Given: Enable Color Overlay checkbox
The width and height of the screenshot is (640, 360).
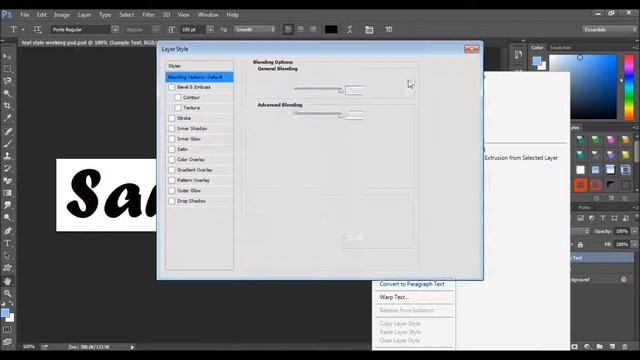Looking at the screenshot, I should click(171, 160).
